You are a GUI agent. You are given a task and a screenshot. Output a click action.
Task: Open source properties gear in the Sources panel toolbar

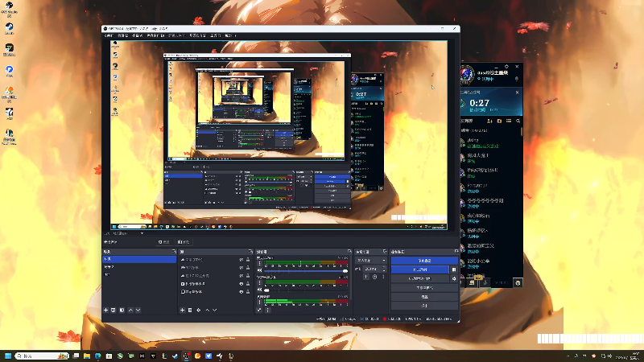pyautogui.click(x=199, y=311)
